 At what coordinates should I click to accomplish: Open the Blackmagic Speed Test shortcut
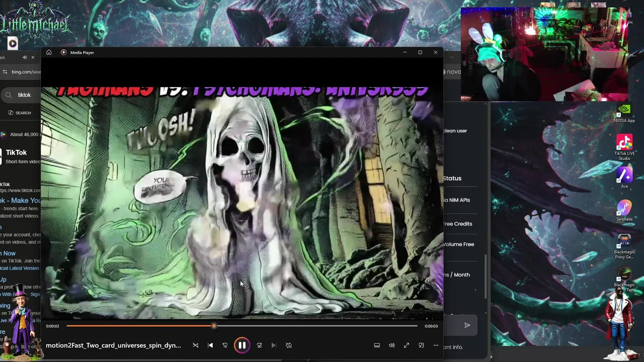pos(624,280)
